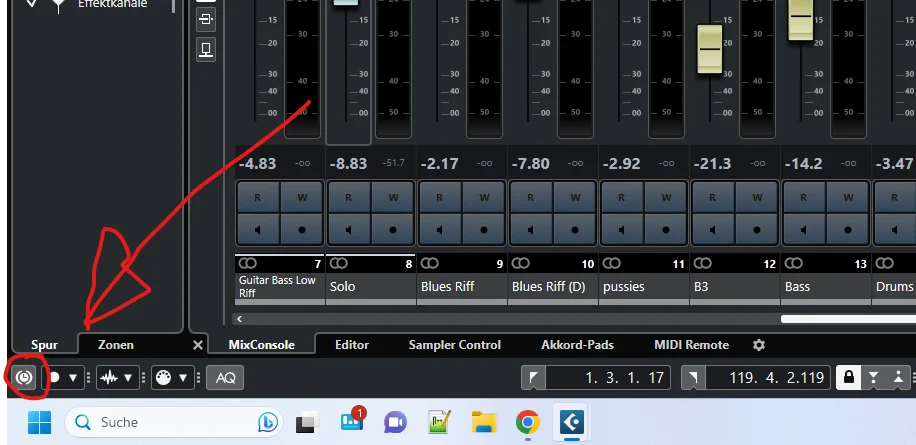Expand the audio waveform record mode dropdown
Image resolution: width=916 pixels, height=445 pixels.
127,378
